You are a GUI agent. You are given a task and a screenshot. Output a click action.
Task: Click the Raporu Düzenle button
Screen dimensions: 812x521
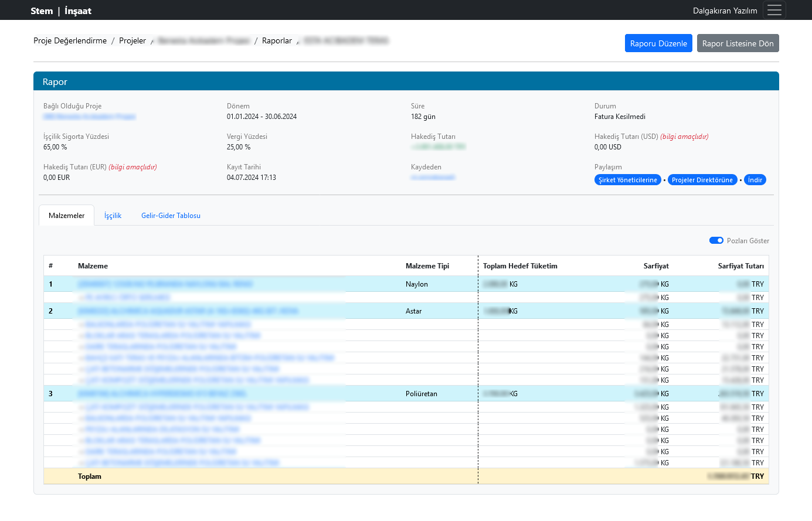click(x=658, y=43)
